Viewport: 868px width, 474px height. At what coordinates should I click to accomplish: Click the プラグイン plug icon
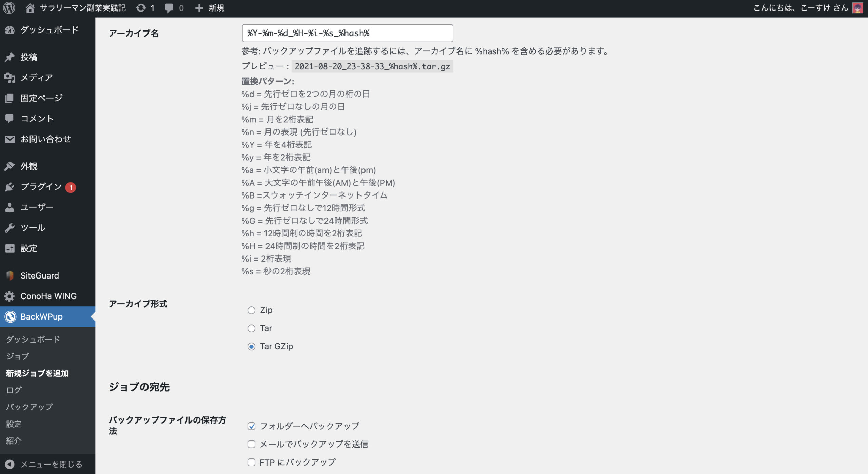[x=10, y=187]
